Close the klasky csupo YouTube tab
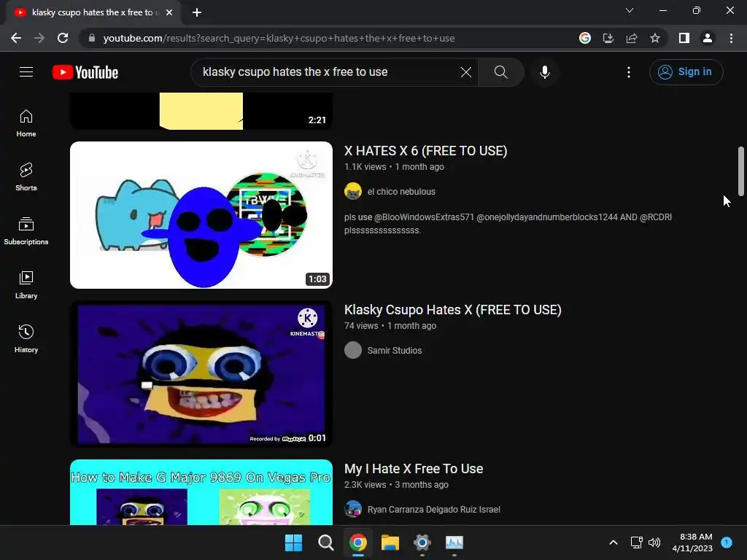Screen dimensions: 747x560 click(169, 12)
